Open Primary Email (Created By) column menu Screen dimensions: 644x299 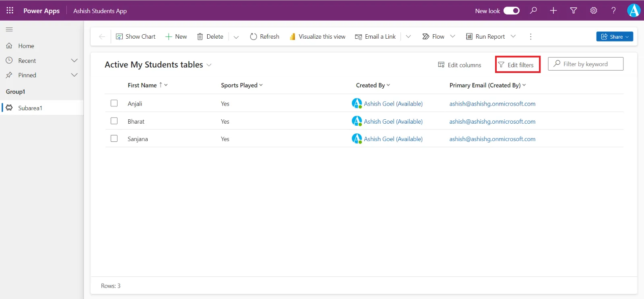(x=487, y=85)
